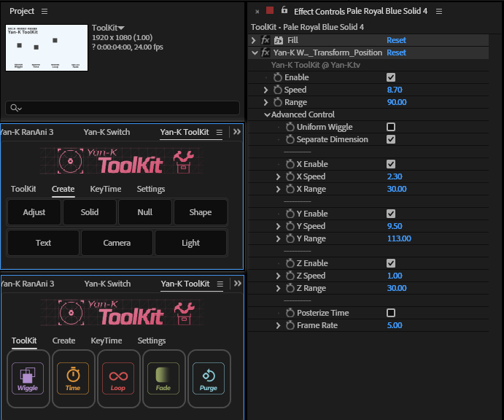Click the stopwatch for Uniform Wiggle

[x=290, y=127]
